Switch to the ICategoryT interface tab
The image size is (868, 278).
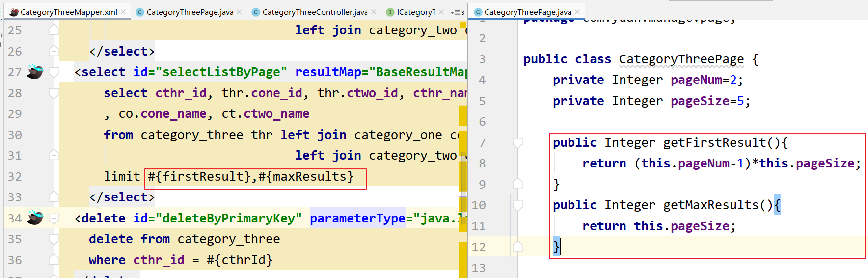click(x=416, y=12)
